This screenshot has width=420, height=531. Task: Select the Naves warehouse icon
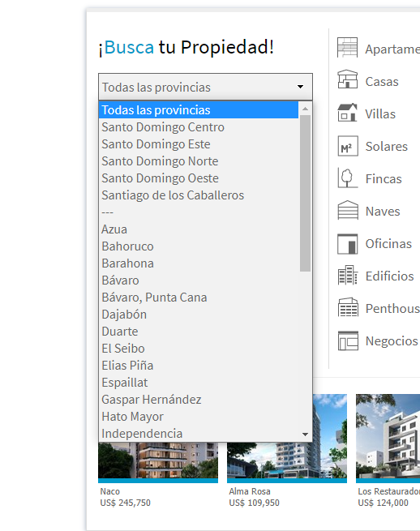click(348, 210)
